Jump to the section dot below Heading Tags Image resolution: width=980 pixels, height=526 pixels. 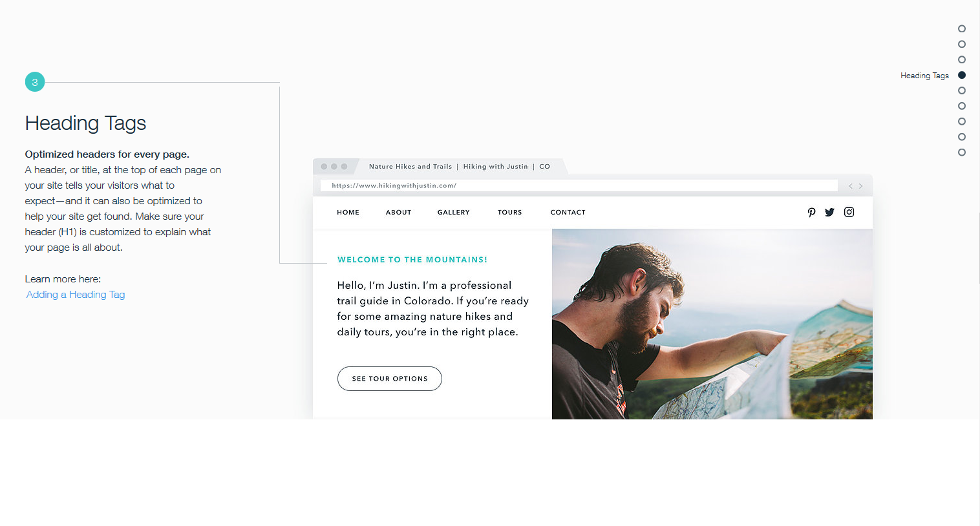pyautogui.click(x=962, y=90)
